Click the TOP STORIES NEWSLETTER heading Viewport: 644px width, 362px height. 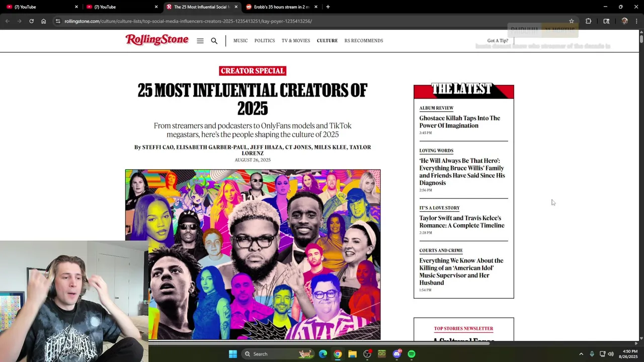tap(463, 329)
